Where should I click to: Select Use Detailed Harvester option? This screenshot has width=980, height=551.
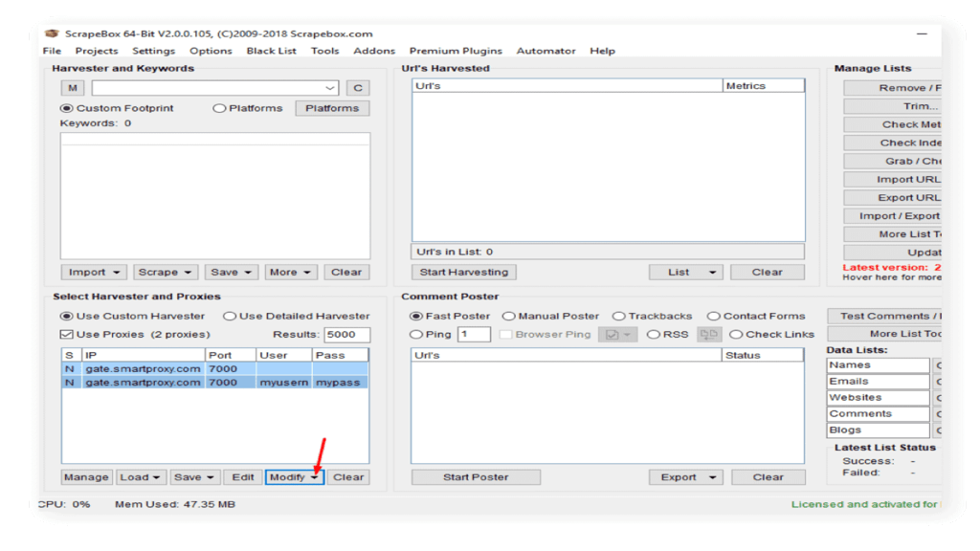pos(297,316)
